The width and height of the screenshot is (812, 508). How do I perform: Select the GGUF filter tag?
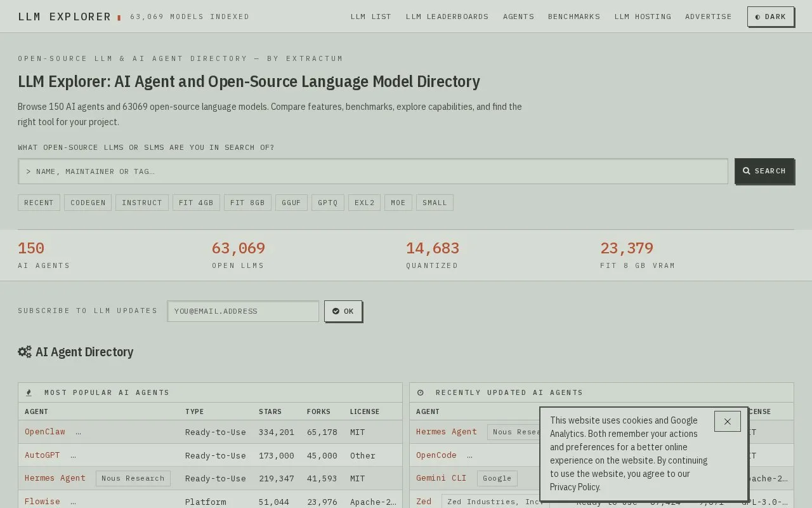(x=291, y=203)
